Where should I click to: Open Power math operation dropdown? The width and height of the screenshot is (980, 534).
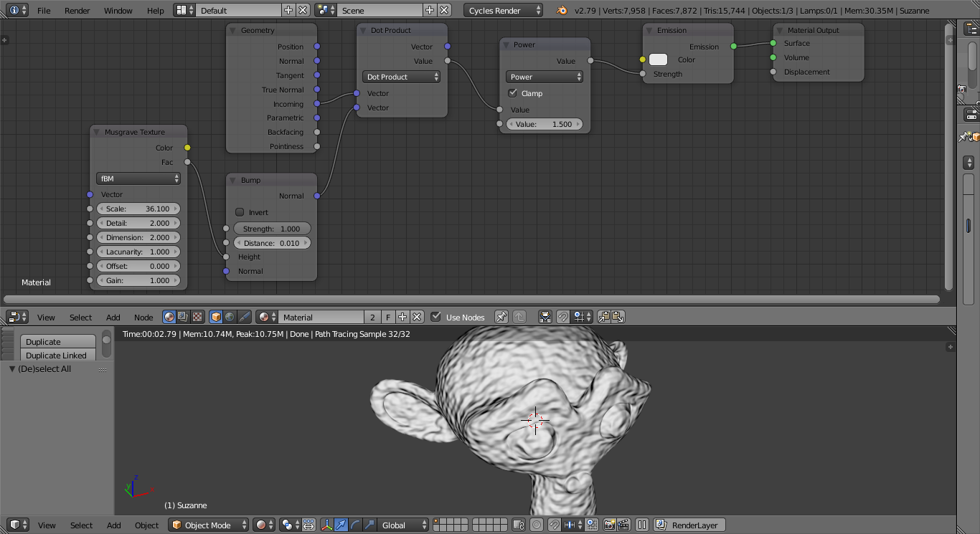[545, 77]
